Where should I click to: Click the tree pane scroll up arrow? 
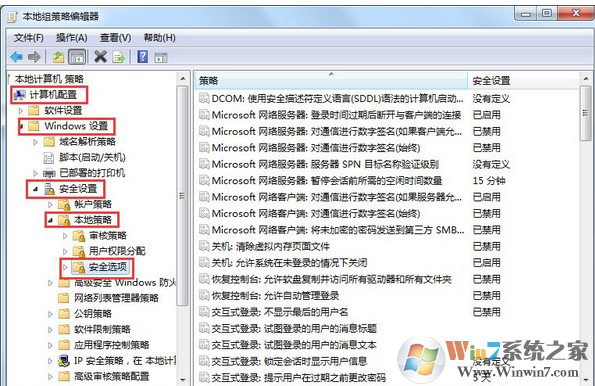(x=183, y=79)
